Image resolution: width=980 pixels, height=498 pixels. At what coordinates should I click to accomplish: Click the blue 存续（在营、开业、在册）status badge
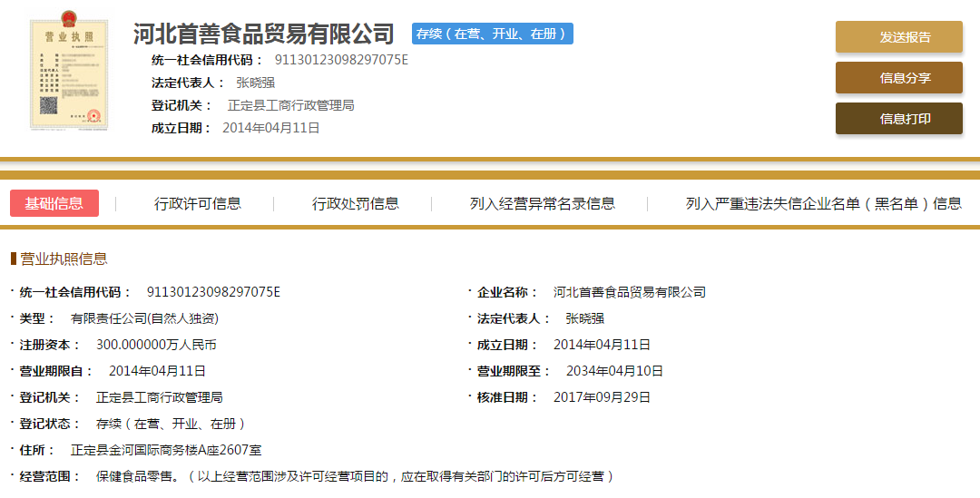click(493, 34)
